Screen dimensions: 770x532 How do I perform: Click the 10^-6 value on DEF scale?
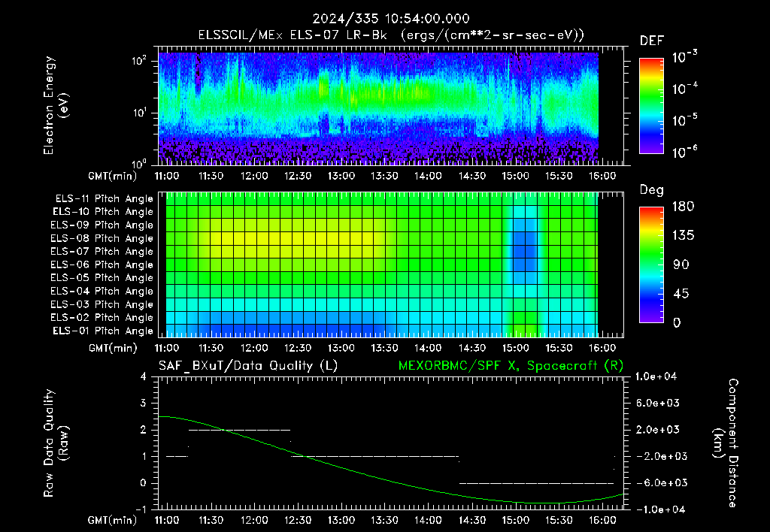[x=684, y=152]
